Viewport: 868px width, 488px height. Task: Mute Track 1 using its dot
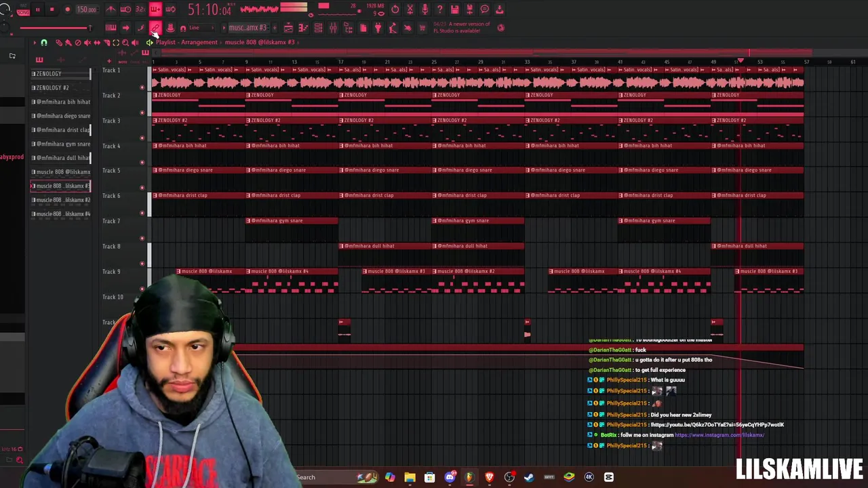[142, 87]
